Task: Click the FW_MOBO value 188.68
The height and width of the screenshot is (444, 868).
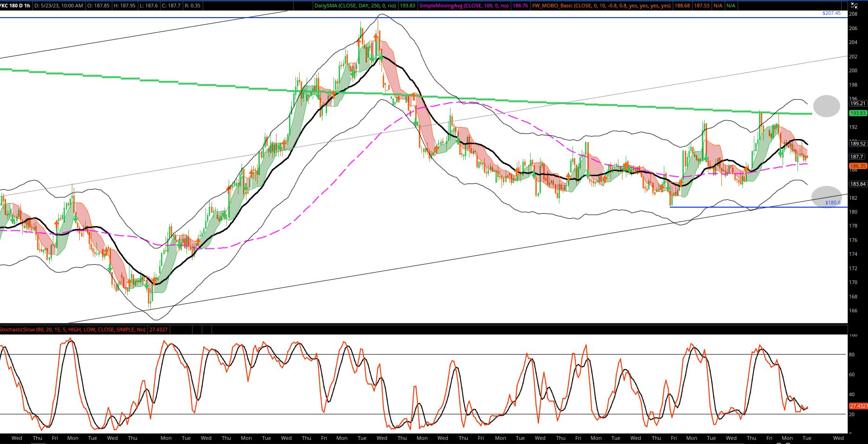Action: [681, 6]
